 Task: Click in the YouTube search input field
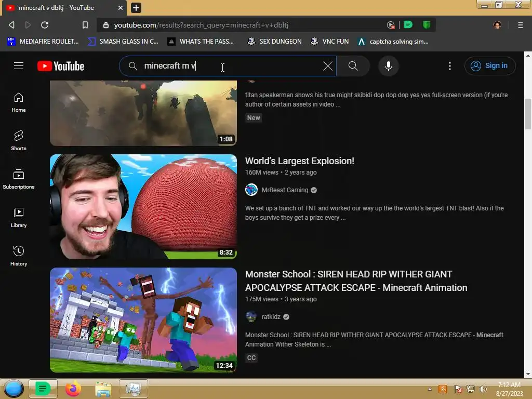tap(228, 66)
